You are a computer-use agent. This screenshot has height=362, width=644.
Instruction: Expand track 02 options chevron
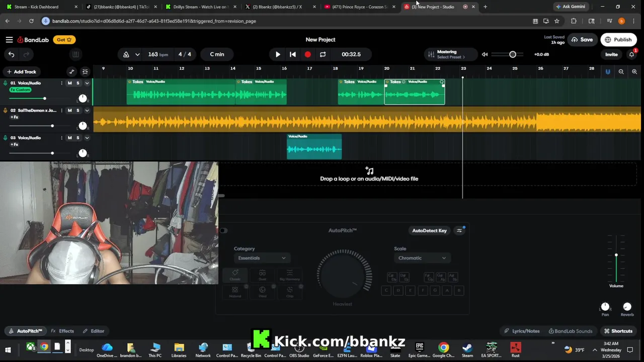[x=87, y=110]
